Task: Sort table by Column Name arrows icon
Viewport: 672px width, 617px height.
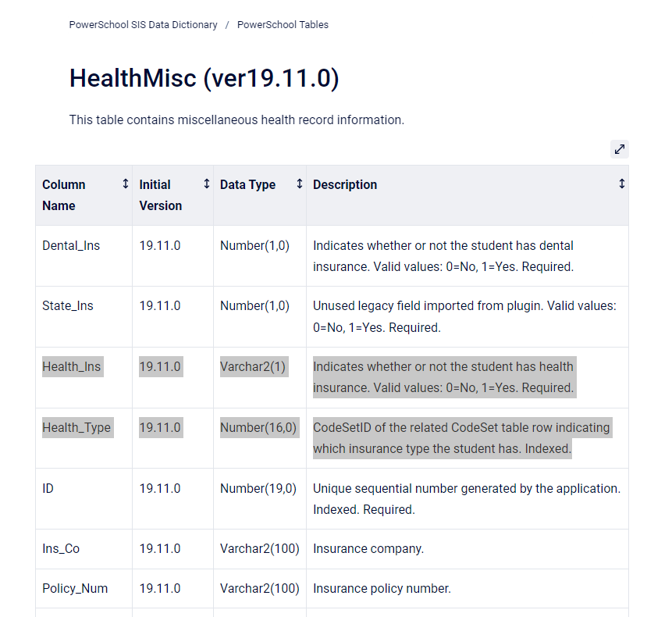Action: 125,184
